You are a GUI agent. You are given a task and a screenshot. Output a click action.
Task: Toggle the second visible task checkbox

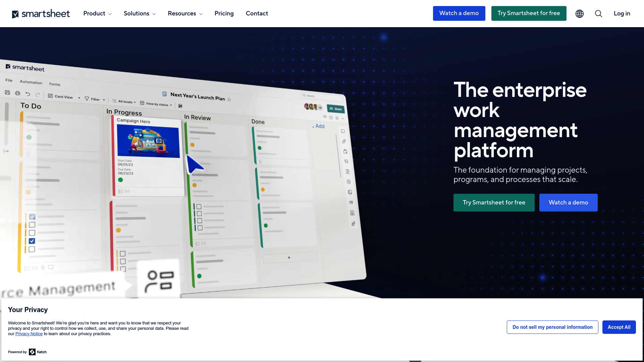(32, 225)
